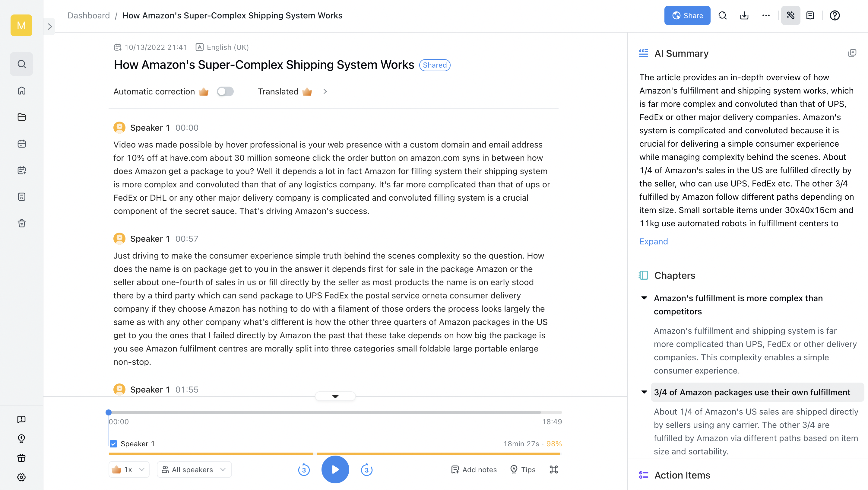Expand the AI Summary text
The width and height of the screenshot is (868, 490).
click(x=653, y=241)
